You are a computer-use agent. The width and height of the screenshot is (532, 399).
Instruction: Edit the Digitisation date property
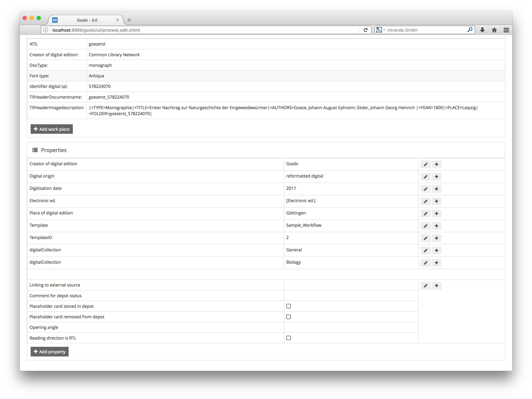[425, 189]
